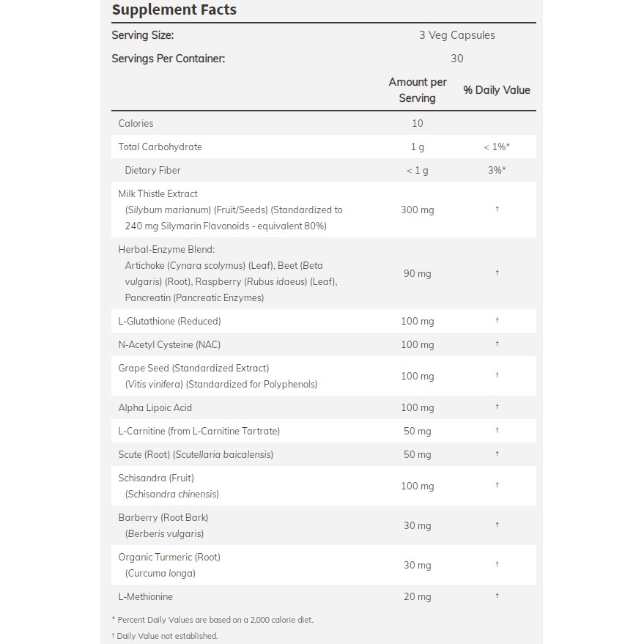Screen dimensions: 644x644
Task: Click the Amount per Serving column header
Action: click(x=418, y=90)
